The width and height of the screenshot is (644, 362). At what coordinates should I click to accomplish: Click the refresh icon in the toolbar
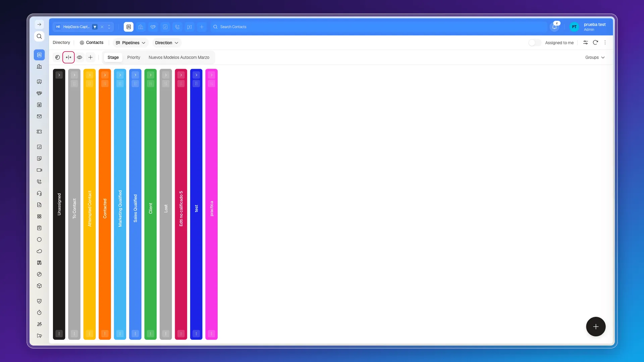tap(595, 43)
